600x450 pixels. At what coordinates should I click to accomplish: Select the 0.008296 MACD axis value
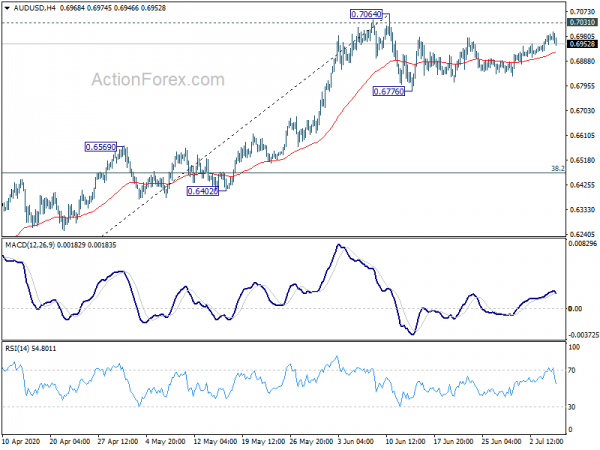point(581,244)
